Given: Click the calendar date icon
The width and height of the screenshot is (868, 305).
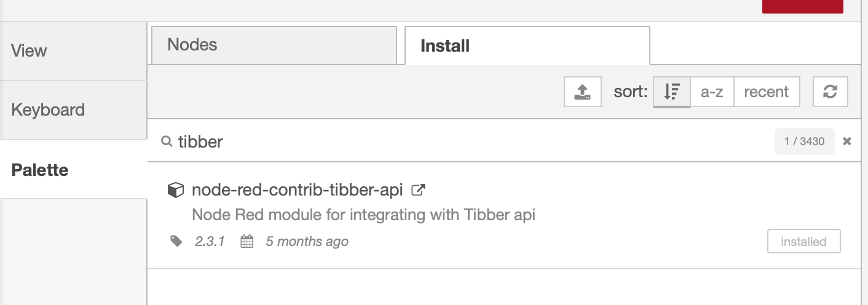Looking at the screenshot, I should pos(247,241).
